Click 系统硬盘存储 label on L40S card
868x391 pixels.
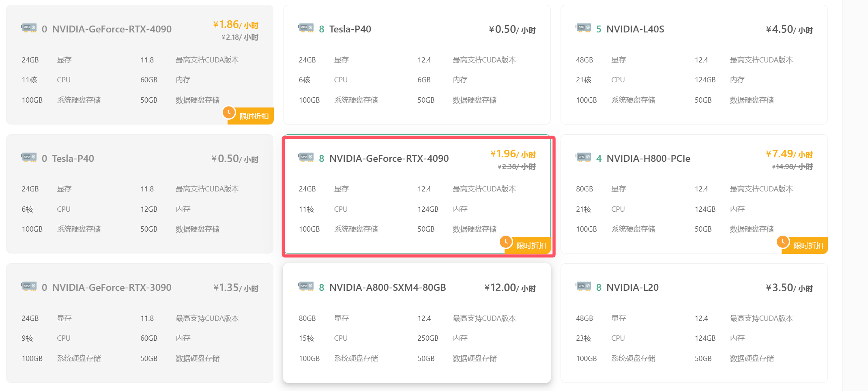pos(633,100)
